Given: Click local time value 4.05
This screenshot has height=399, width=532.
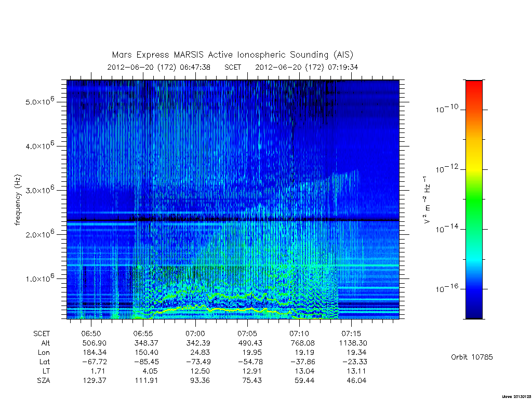Looking at the screenshot, I should click(150, 371).
